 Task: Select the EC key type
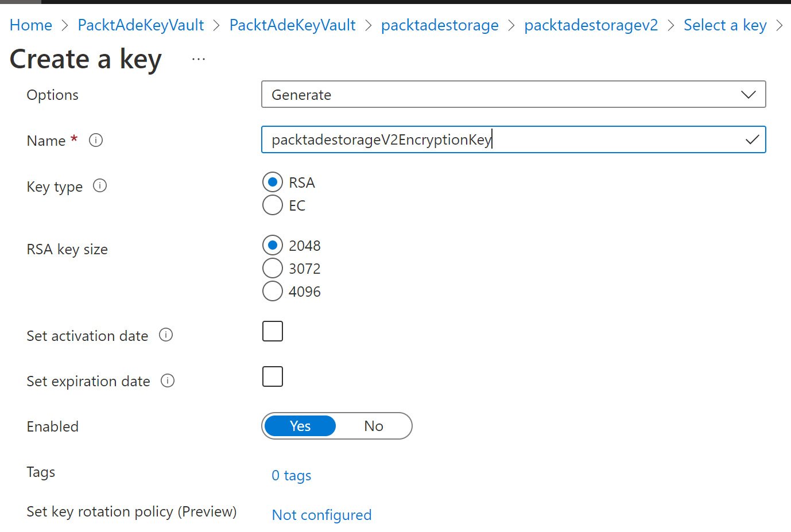[x=273, y=205]
